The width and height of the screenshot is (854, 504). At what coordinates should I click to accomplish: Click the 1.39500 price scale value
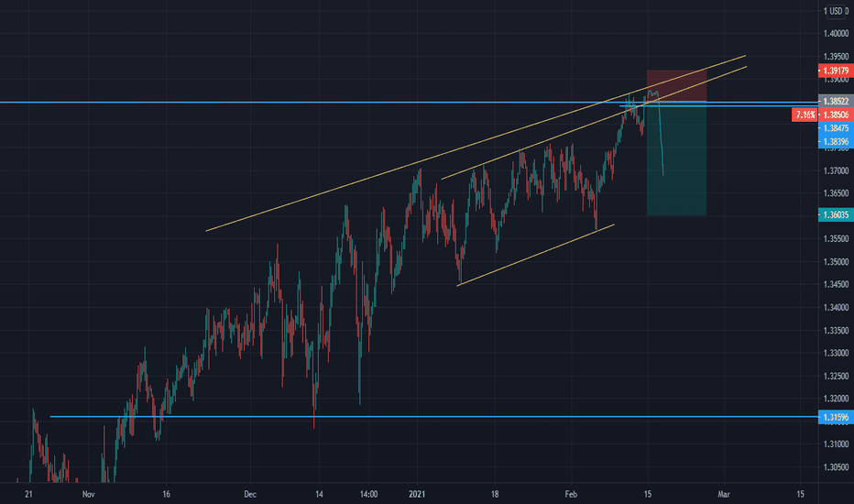pyautogui.click(x=836, y=57)
